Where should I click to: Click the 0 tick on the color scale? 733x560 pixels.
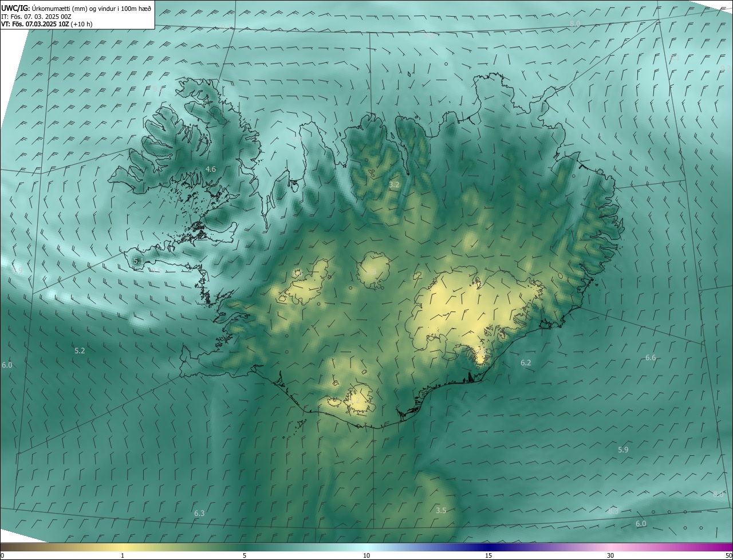2,555
